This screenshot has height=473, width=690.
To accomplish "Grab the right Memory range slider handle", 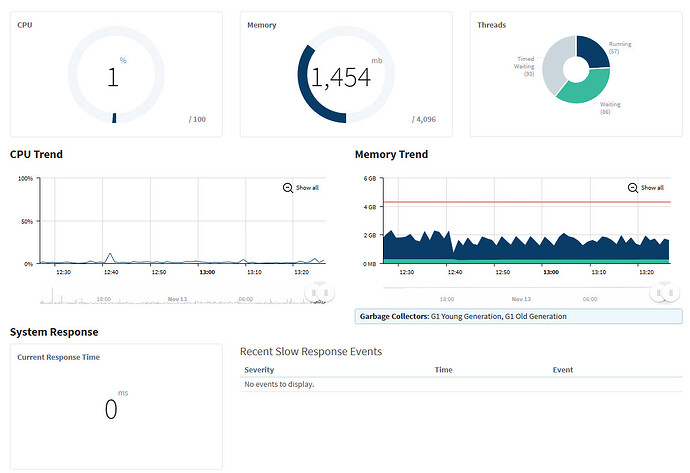I will tap(671, 293).
